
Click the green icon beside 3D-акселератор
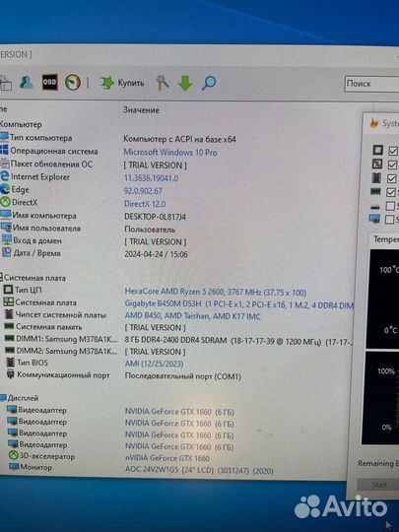click(13, 455)
